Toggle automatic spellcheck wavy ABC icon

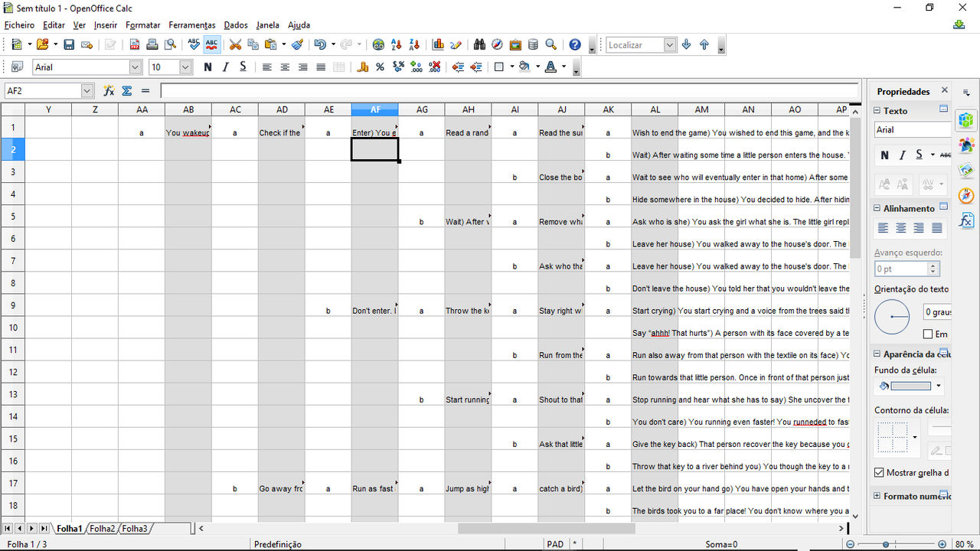click(211, 44)
